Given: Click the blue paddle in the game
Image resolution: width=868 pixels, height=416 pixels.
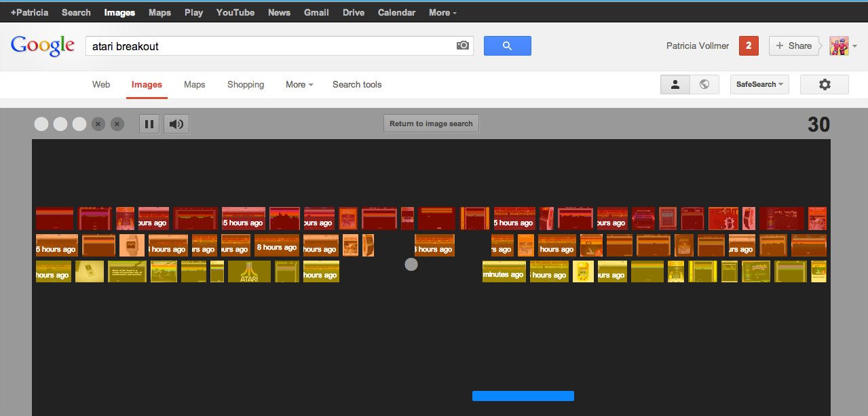Looking at the screenshot, I should point(523,396).
